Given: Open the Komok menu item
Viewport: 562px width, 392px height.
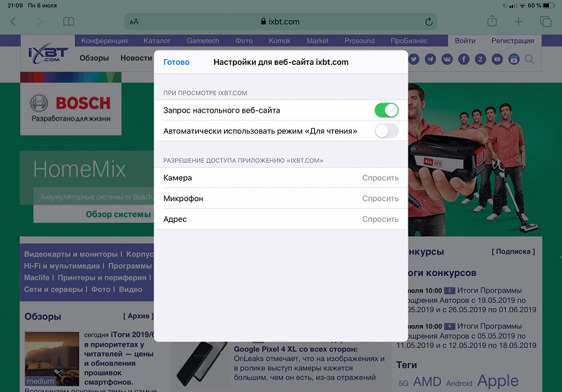Looking at the screenshot, I should pyautogui.click(x=280, y=41).
